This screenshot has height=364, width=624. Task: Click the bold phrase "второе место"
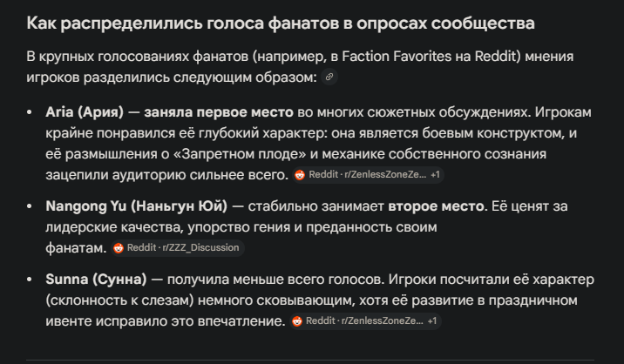(436, 206)
